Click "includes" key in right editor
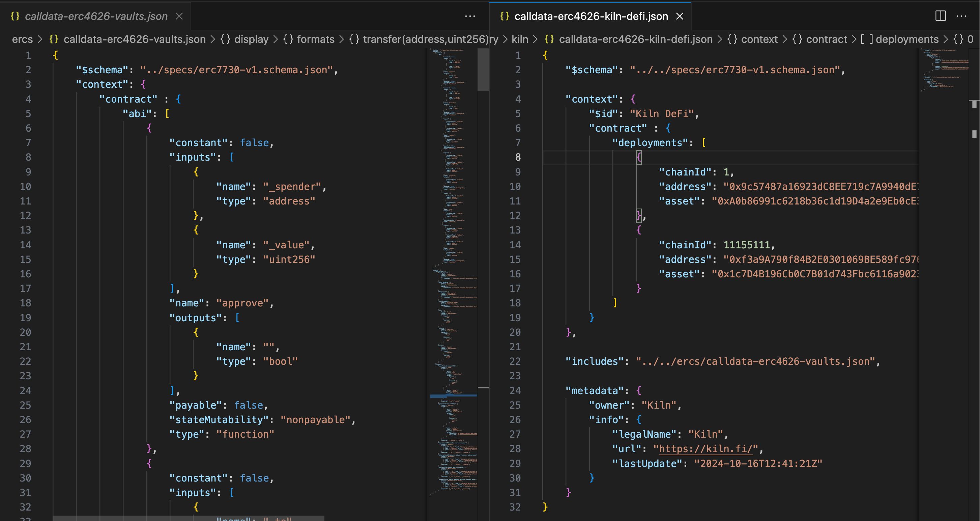The image size is (980, 521). [595, 361]
